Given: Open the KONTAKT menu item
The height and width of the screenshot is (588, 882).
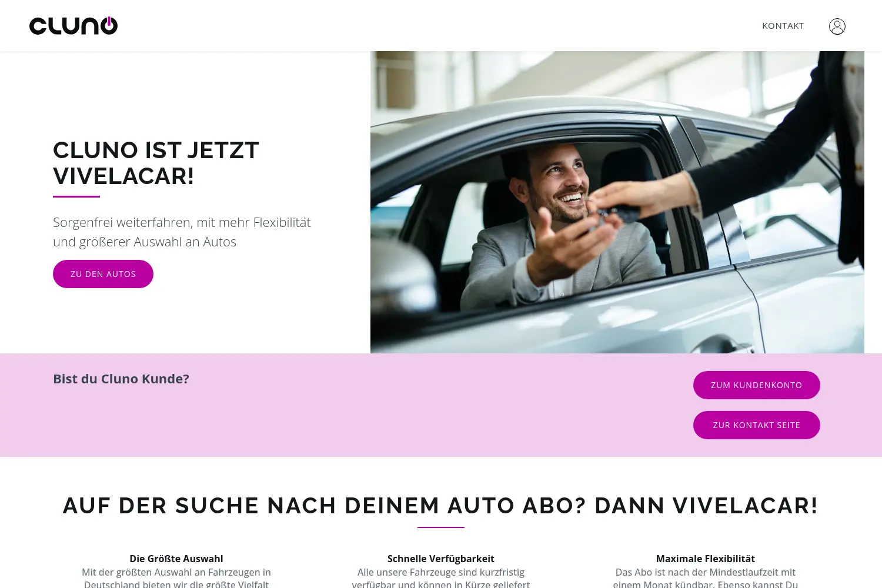Looking at the screenshot, I should 783,26.
